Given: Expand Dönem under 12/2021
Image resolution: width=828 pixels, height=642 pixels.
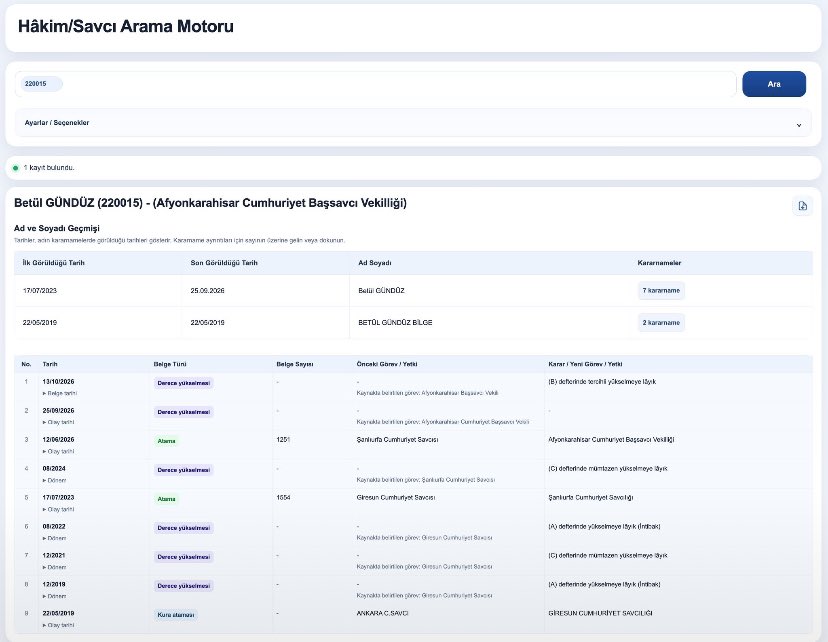Looking at the screenshot, I should (x=54, y=568).
